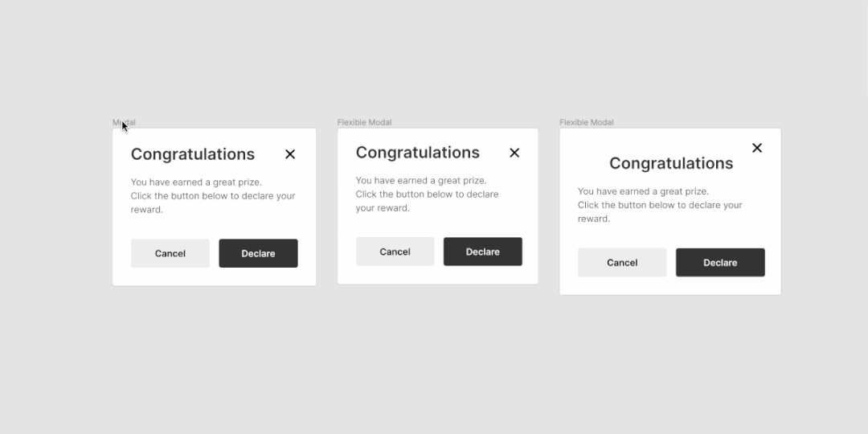Click Cancel in the middle Flexible Modal
868x434 pixels.
click(x=395, y=252)
